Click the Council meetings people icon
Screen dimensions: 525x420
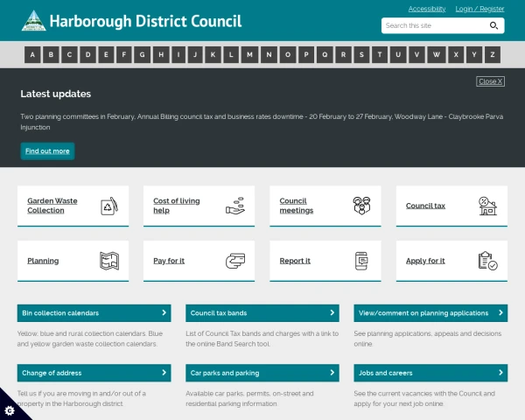click(x=361, y=206)
